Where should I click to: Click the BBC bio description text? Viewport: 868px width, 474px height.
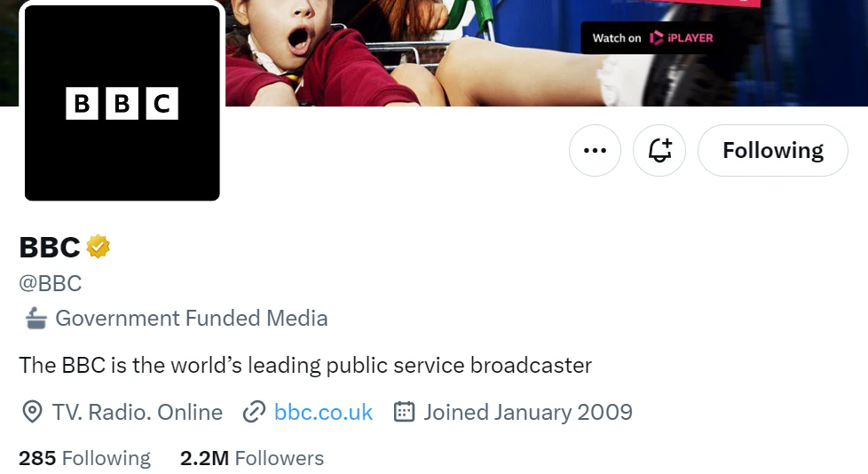(x=305, y=365)
